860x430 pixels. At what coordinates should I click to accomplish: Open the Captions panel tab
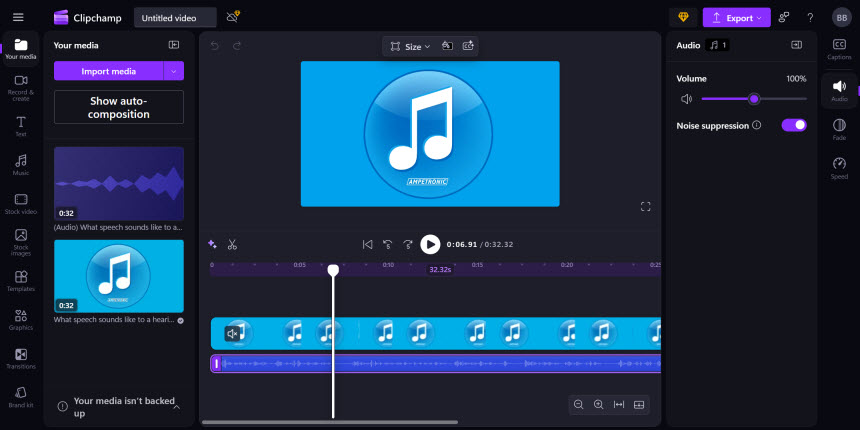[839, 49]
